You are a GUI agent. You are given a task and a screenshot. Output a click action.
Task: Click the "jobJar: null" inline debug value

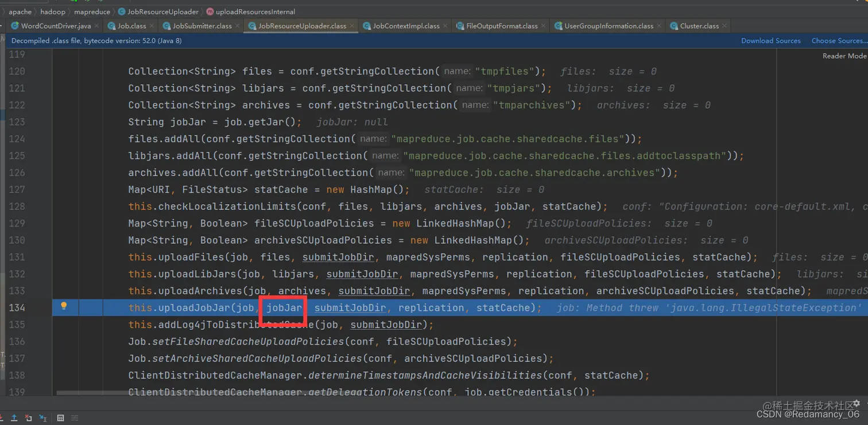click(x=352, y=122)
